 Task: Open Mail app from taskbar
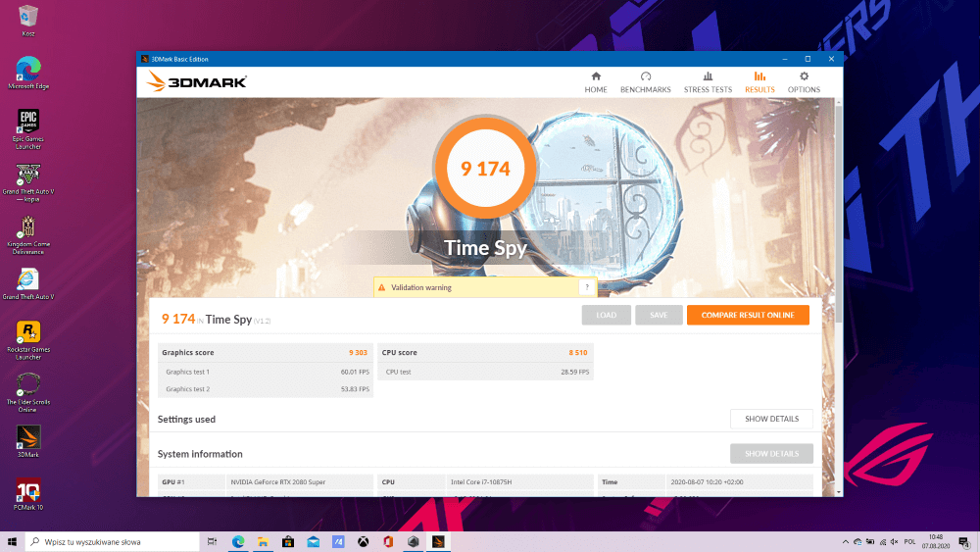pyautogui.click(x=314, y=542)
